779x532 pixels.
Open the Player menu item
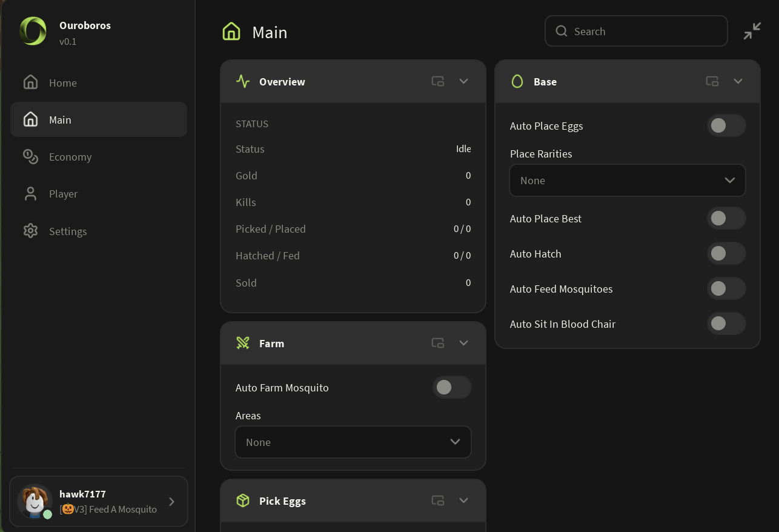tap(99, 194)
